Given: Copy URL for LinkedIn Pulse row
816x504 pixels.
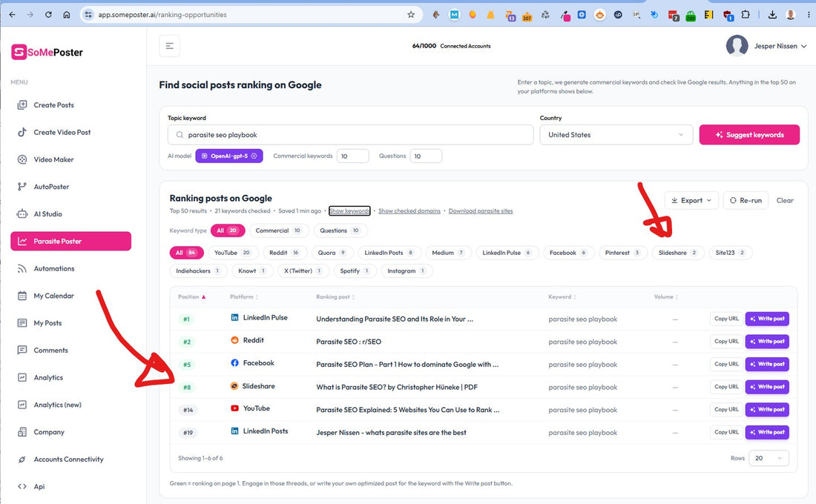Looking at the screenshot, I should [726, 319].
